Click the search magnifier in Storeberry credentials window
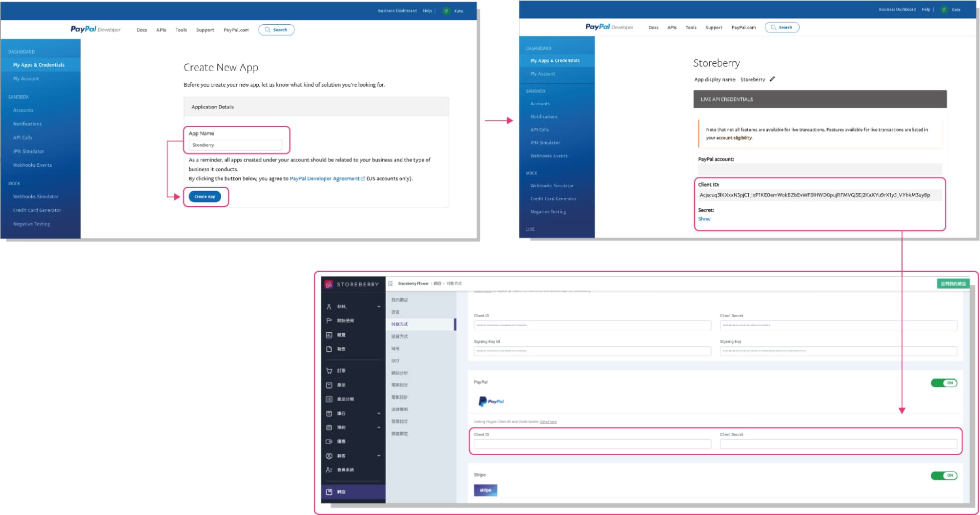980x515 pixels. tap(773, 27)
